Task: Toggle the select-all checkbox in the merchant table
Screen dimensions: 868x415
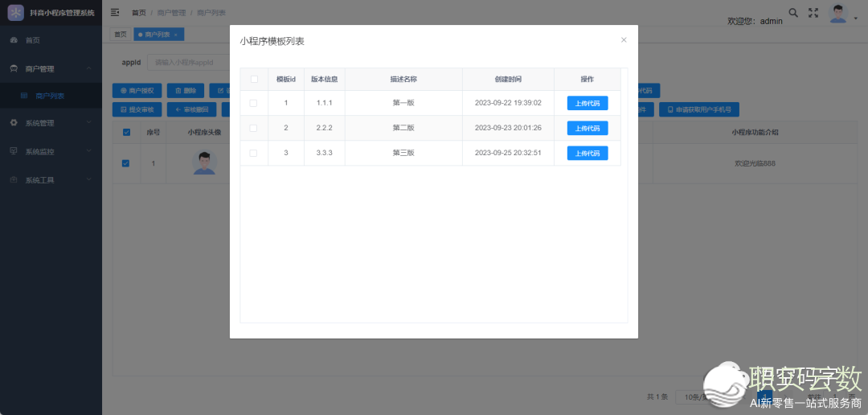Action: 126,133
